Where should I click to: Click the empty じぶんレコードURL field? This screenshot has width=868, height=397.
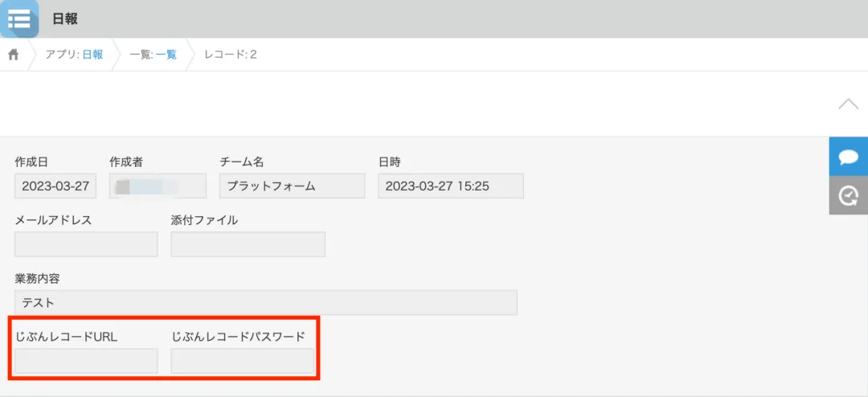(86, 361)
